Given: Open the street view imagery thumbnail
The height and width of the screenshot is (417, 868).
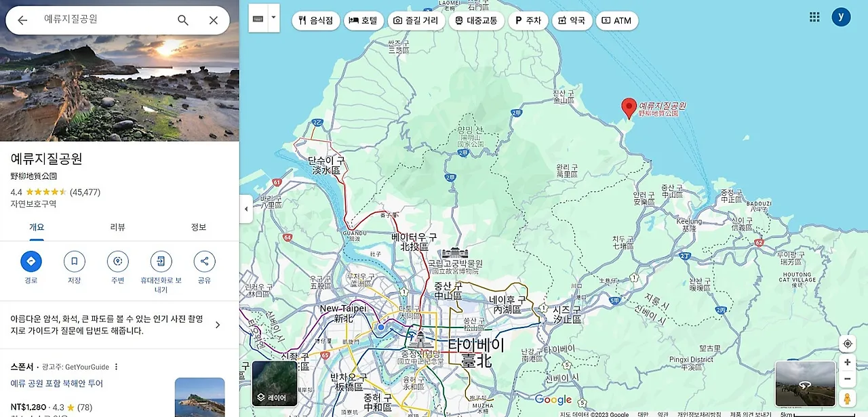Looking at the screenshot, I should click(x=805, y=384).
